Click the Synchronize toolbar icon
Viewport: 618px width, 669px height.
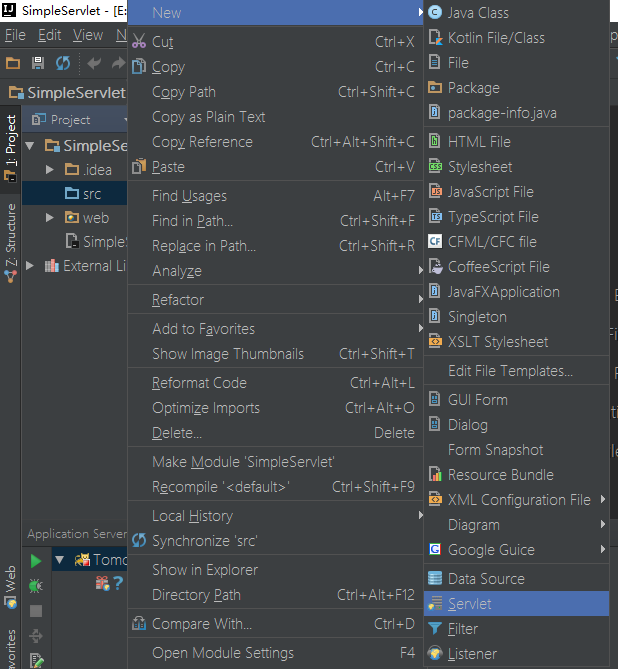coord(63,63)
